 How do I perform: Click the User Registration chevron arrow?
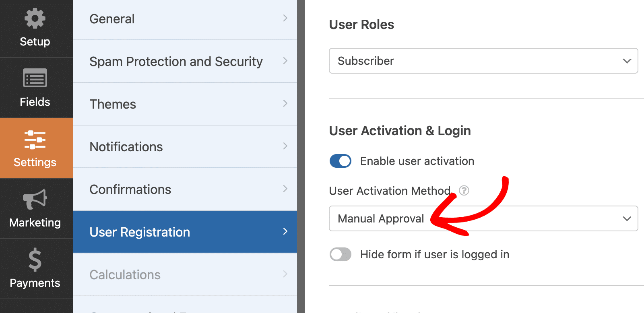285,231
